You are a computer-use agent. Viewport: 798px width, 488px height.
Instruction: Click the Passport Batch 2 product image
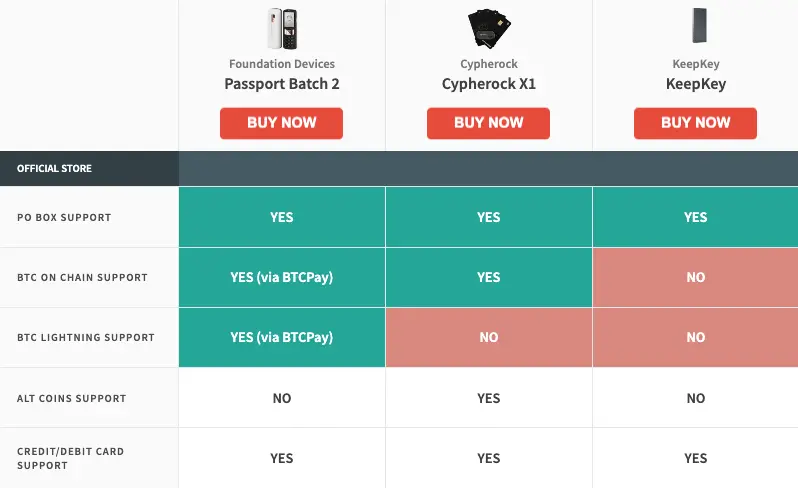[x=282, y=28]
